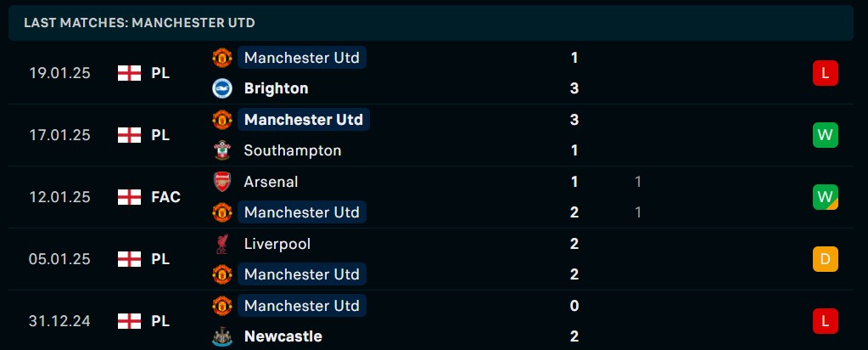This screenshot has height=350, width=868.
Task: Click orange D badge for Liverpool match
Action: [x=825, y=259]
